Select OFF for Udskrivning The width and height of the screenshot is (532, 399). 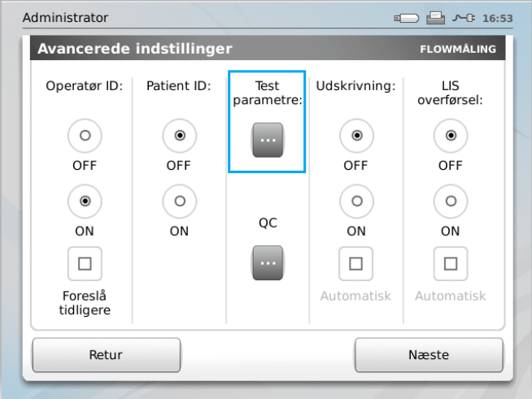point(356,136)
